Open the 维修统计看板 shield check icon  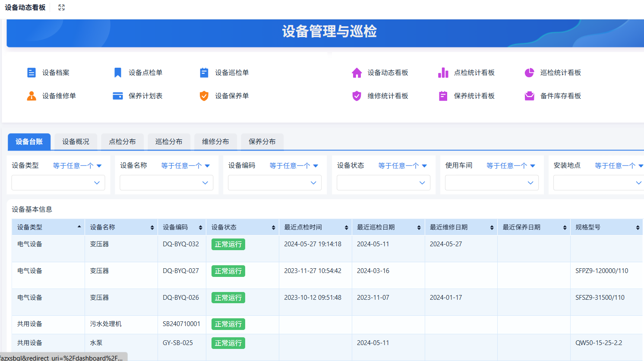pos(357,96)
